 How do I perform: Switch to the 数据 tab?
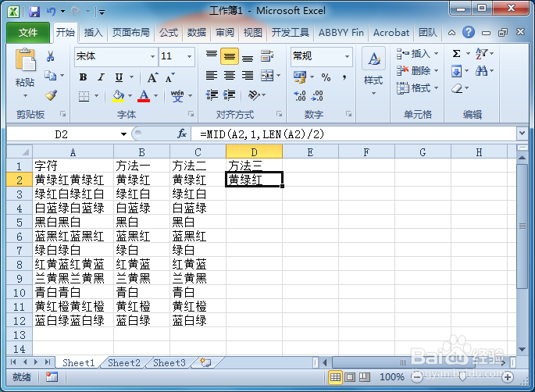197,33
